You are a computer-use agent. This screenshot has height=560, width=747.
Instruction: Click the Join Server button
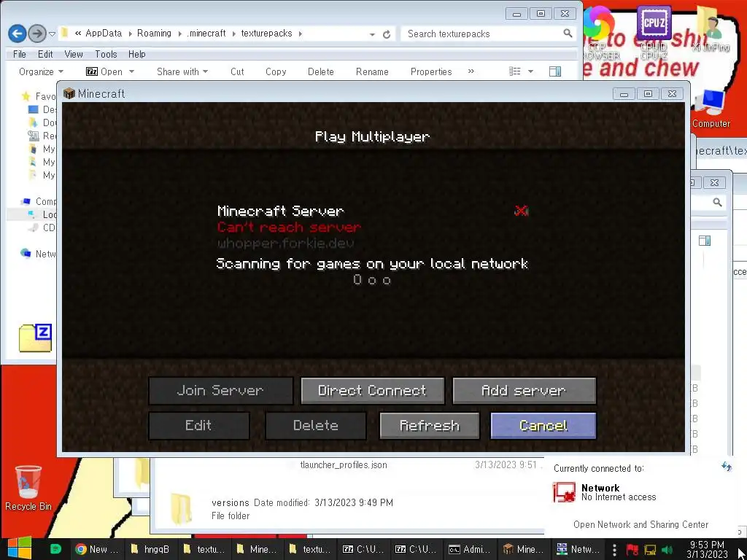[x=220, y=391]
